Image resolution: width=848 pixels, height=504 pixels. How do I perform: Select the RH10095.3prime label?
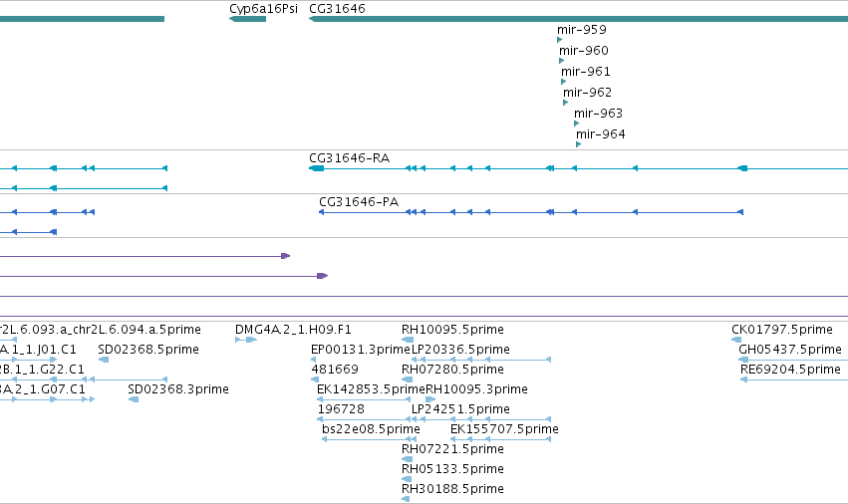(x=476, y=389)
